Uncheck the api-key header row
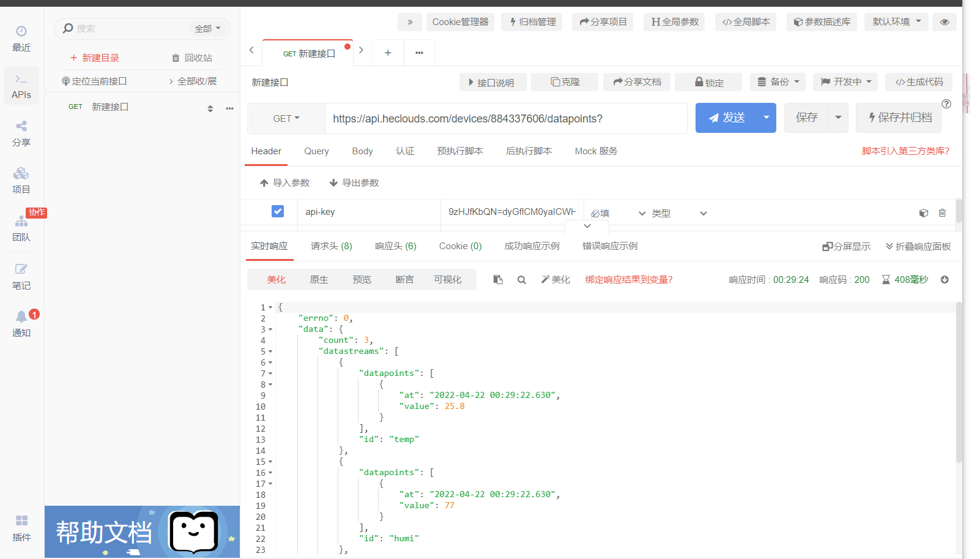The image size is (980, 559). point(277,211)
